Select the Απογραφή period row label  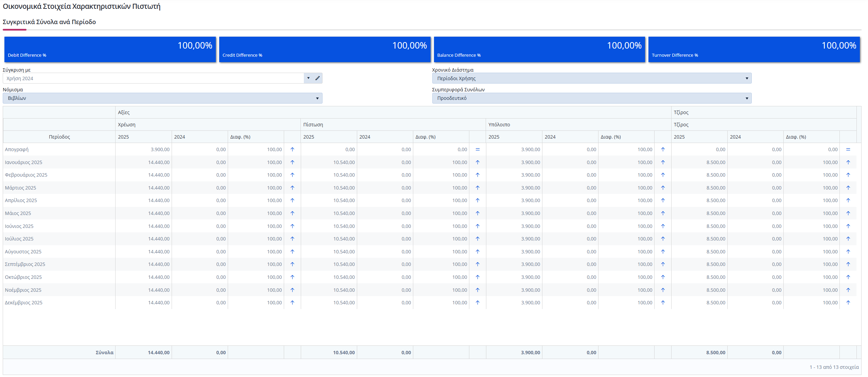coord(17,149)
